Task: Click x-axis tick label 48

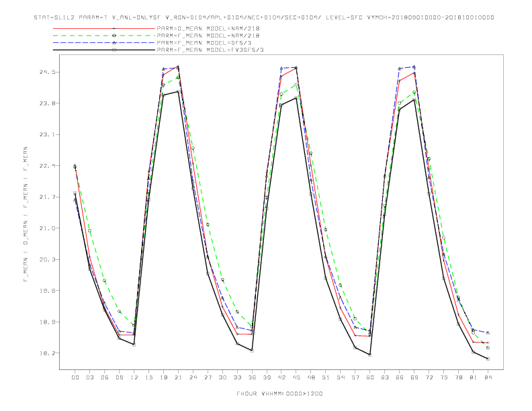Action: point(311,377)
